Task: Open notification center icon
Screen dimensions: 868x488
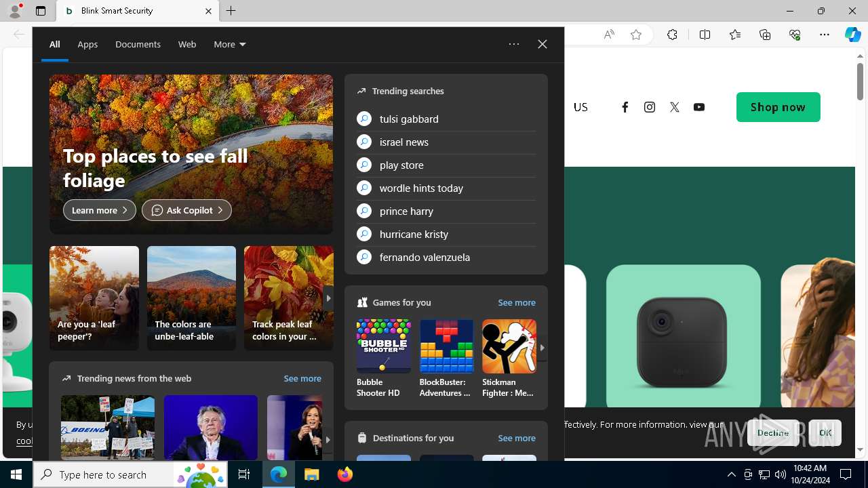Action: pyautogui.click(x=846, y=474)
